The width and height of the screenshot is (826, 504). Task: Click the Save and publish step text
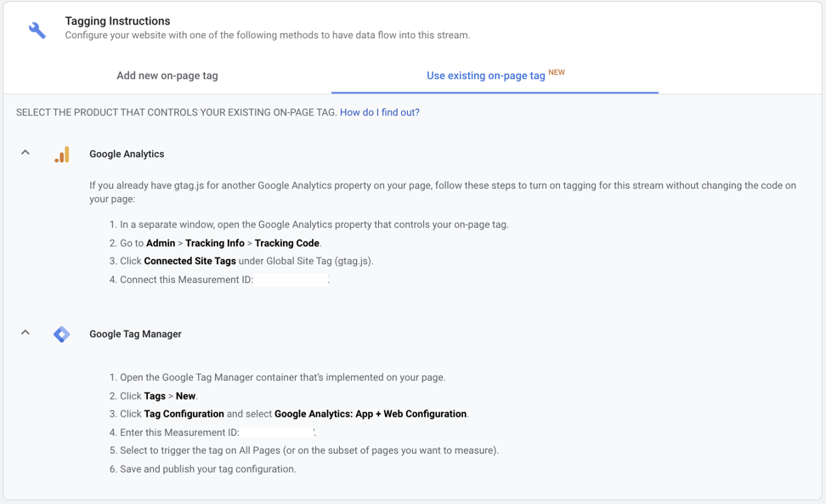click(x=207, y=469)
